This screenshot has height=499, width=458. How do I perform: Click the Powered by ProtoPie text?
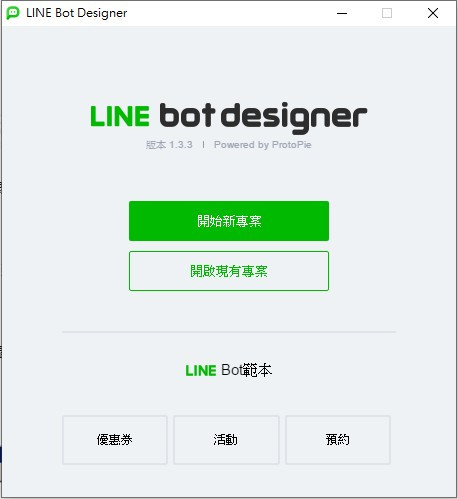point(263,145)
